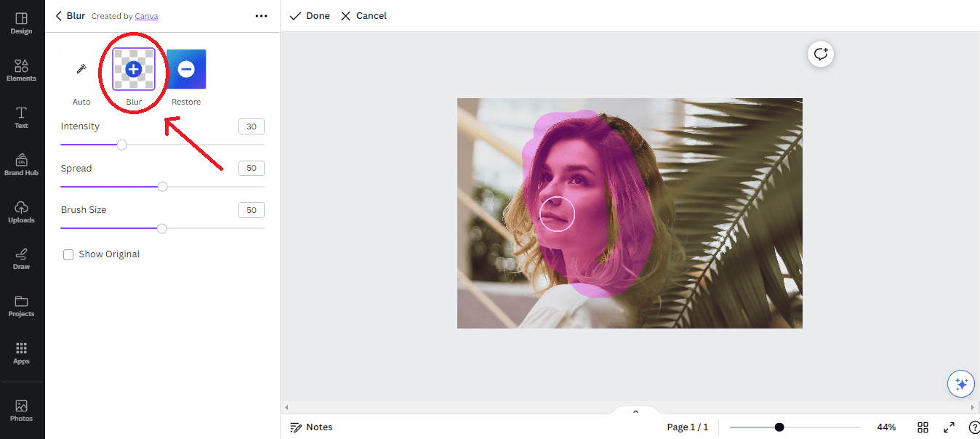This screenshot has height=439, width=980.
Task: Add a comment on the design
Action: tap(820, 54)
